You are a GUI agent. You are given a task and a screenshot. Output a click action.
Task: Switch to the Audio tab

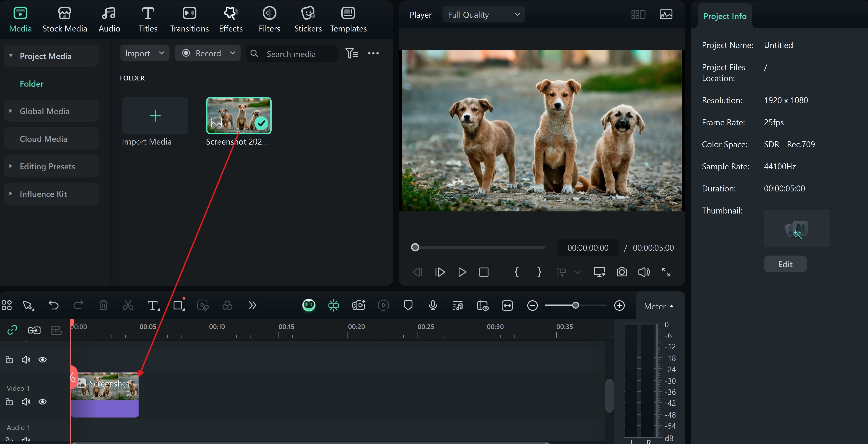pyautogui.click(x=109, y=20)
